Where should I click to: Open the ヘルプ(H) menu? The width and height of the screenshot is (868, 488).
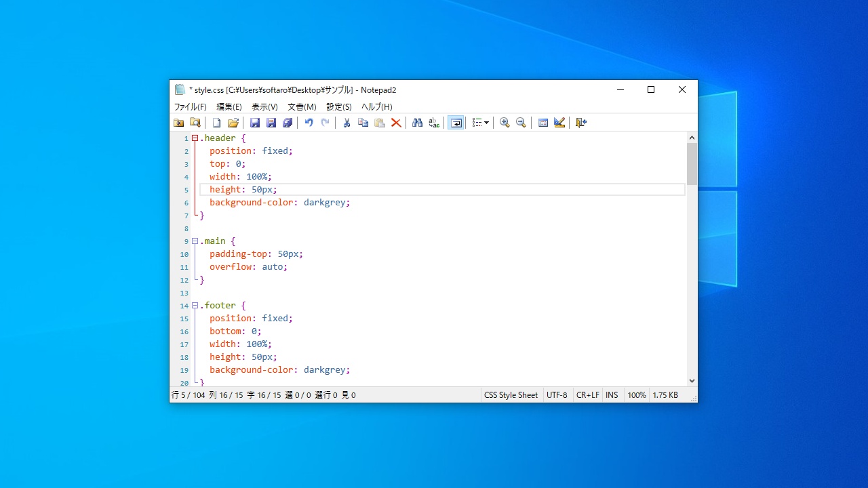pyautogui.click(x=377, y=107)
